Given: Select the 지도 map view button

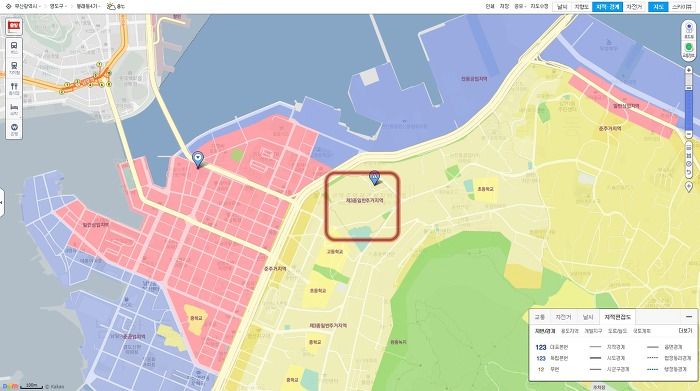Looking at the screenshot, I should pos(658,7).
